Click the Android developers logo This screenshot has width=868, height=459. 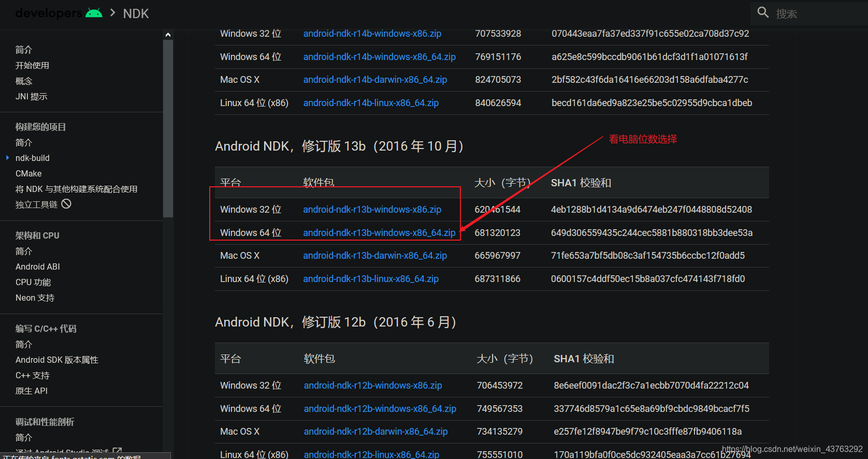59,13
